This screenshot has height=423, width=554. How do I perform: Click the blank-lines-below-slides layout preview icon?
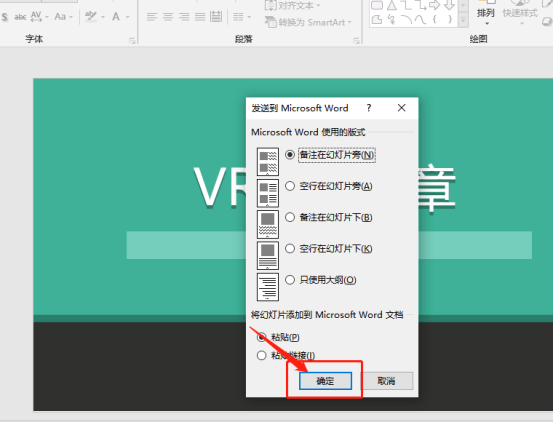pos(268,255)
